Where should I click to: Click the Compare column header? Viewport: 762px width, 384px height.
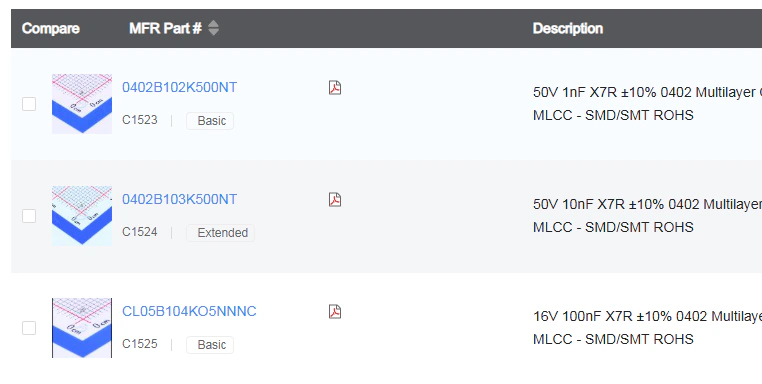51,28
